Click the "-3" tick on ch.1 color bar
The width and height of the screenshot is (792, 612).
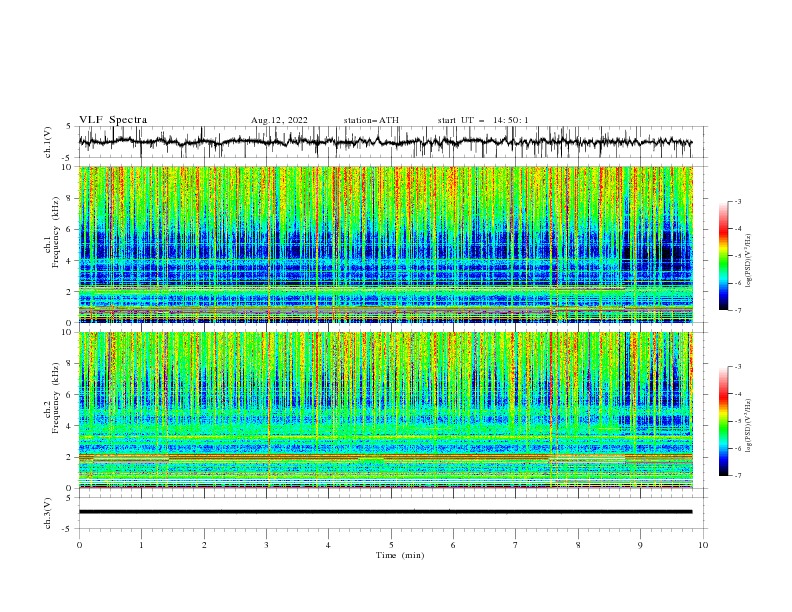[x=737, y=201]
